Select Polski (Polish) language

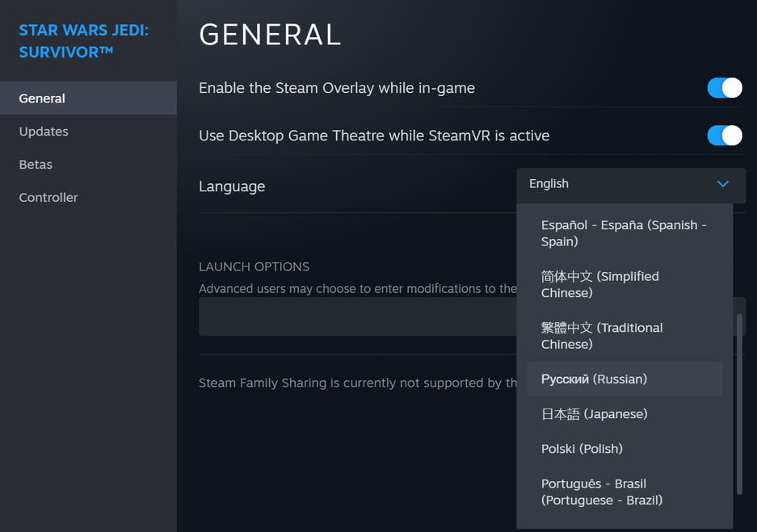click(x=625, y=449)
